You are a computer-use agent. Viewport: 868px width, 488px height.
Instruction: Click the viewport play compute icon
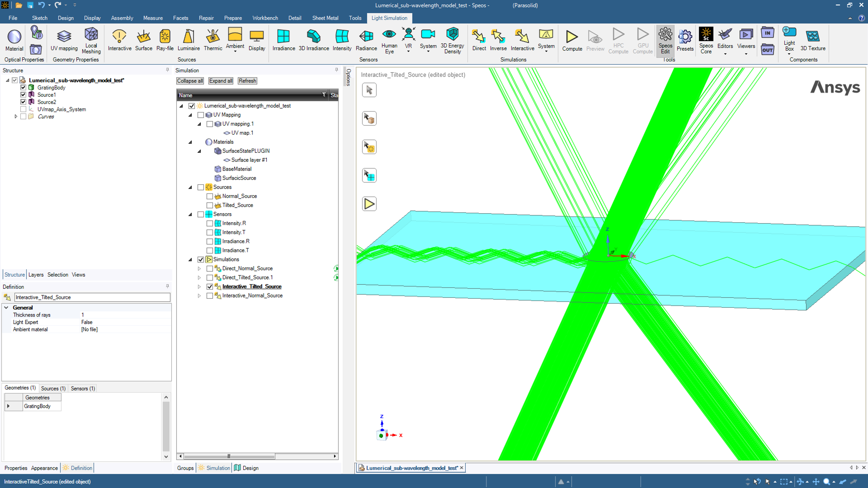(x=369, y=204)
